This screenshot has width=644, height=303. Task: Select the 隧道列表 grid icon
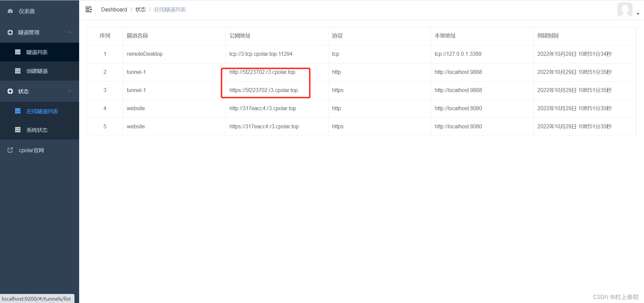pyautogui.click(x=18, y=52)
